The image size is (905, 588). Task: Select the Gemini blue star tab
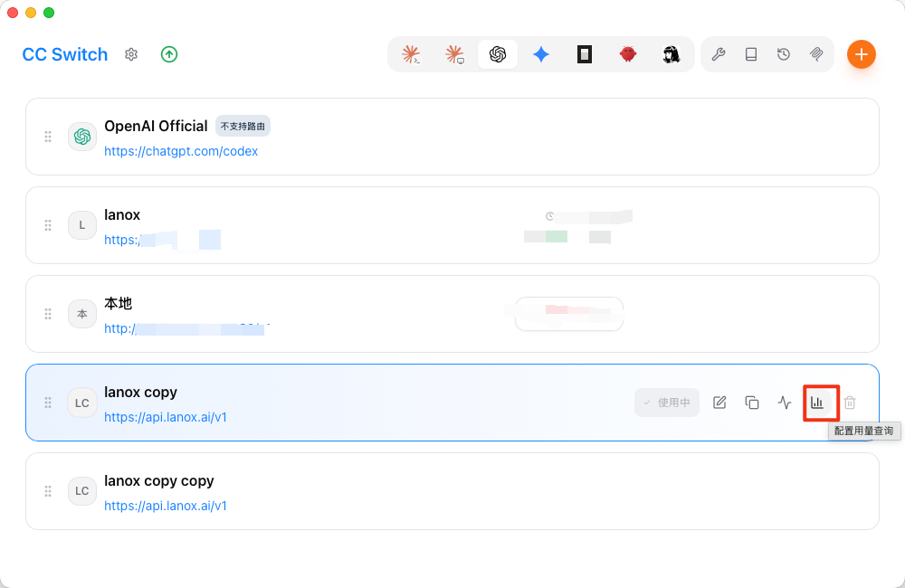point(541,54)
